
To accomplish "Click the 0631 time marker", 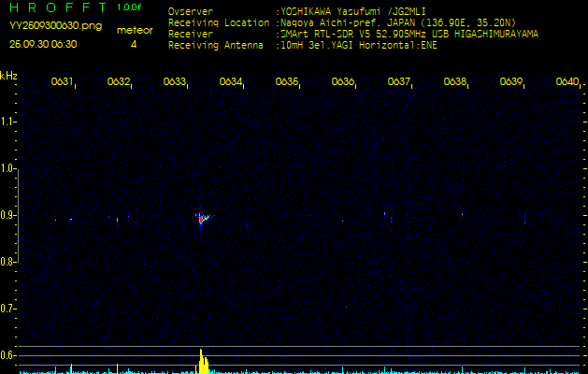I will click(x=63, y=82).
